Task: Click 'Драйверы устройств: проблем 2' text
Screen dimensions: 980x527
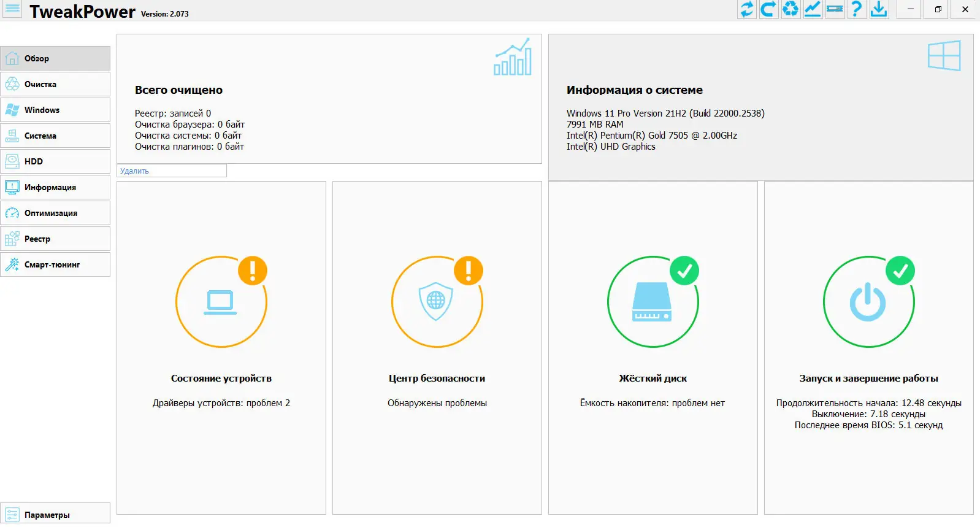Action: tap(221, 403)
